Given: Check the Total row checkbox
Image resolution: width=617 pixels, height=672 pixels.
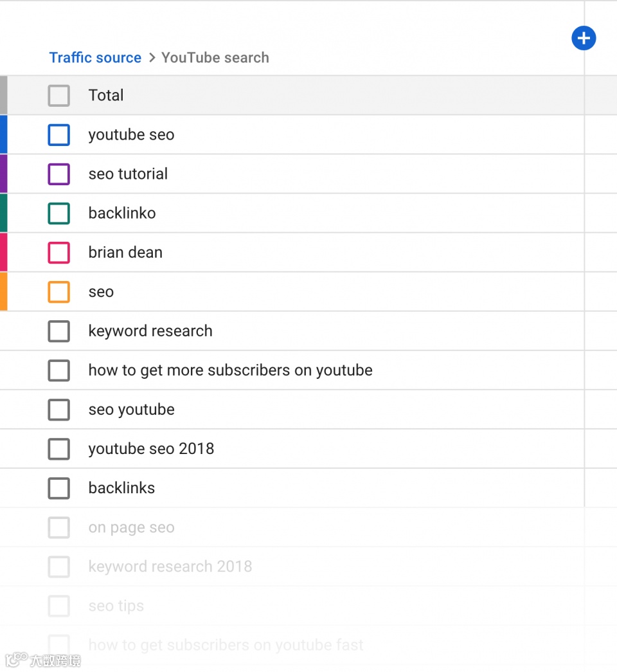Looking at the screenshot, I should pyautogui.click(x=58, y=95).
